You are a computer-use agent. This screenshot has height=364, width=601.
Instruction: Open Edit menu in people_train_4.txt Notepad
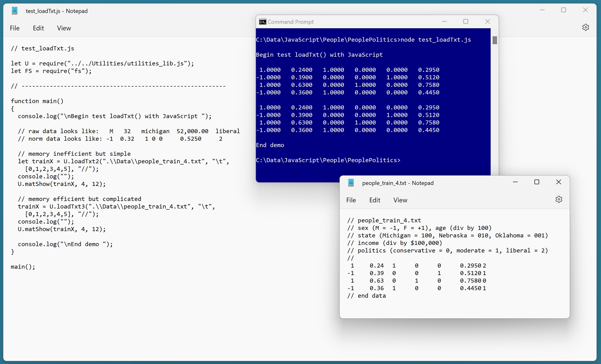[375, 200]
